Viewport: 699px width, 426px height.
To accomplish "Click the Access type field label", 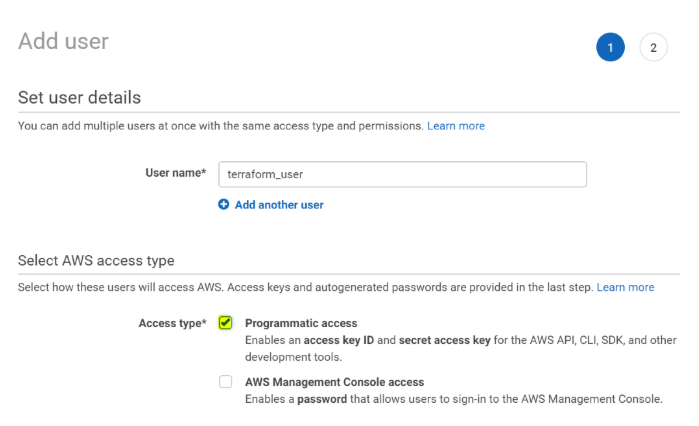I will 172,323.
